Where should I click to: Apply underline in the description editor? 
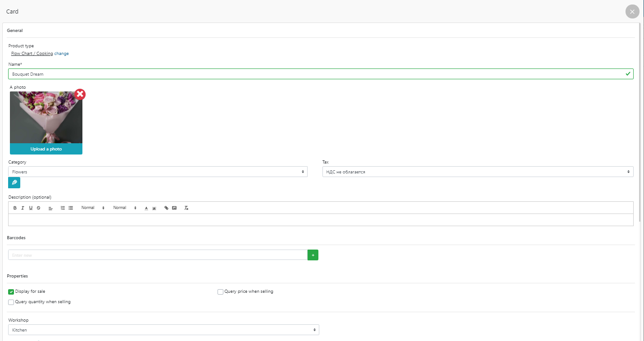point(31,208)
